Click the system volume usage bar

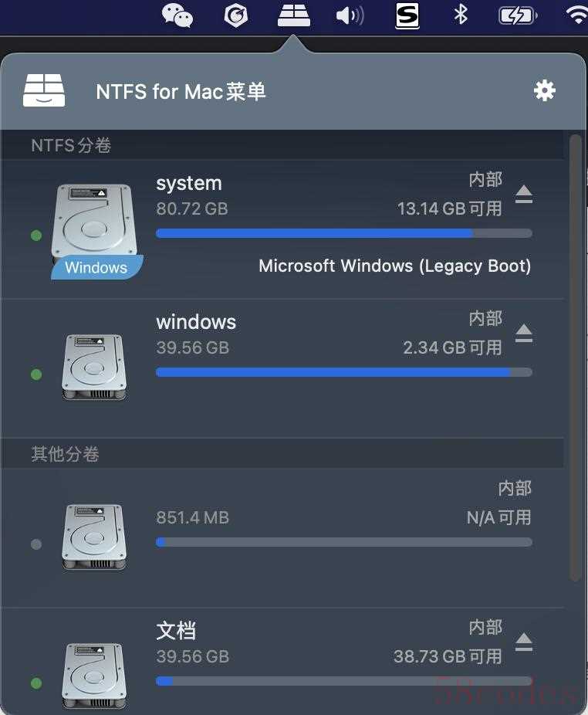(x=343, y=233)
